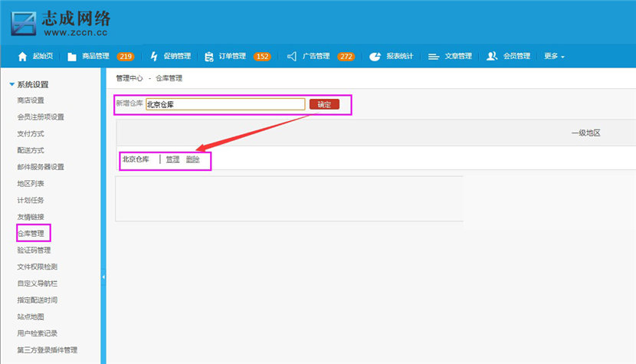Click the 219 badge on 商品管理

126,57
